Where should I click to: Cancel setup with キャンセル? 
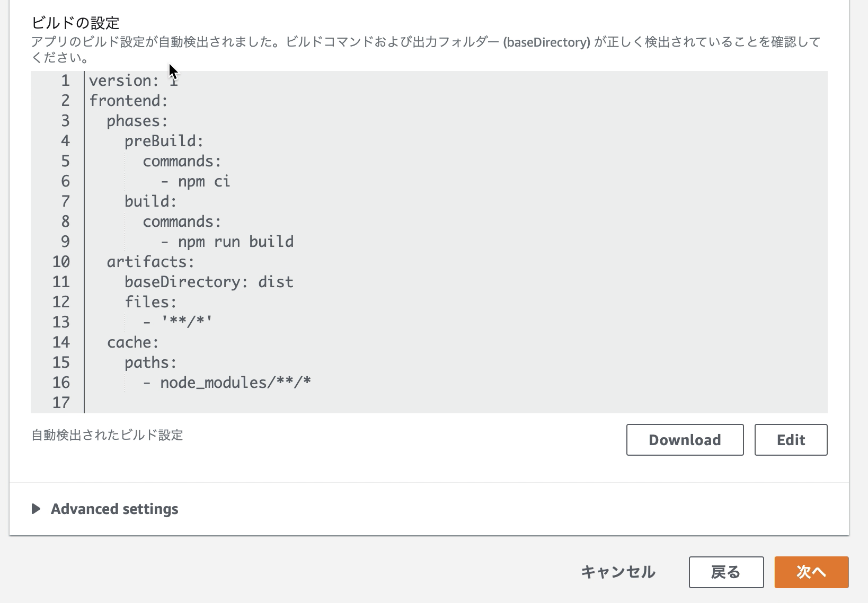(x=618, y=572)
